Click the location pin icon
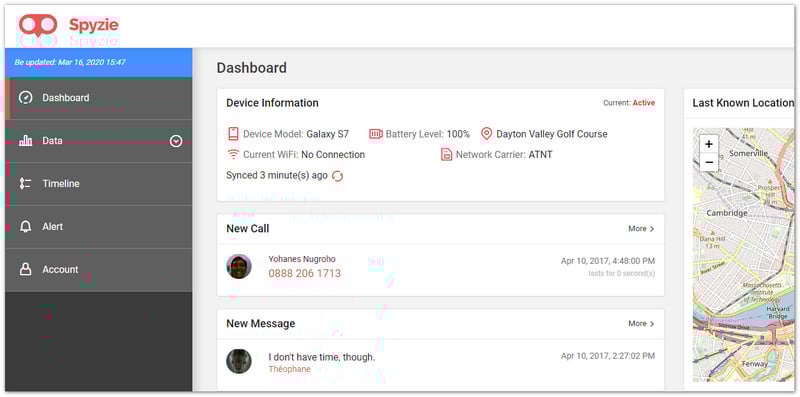Viewport: 800px width, 397px height. 487,134
